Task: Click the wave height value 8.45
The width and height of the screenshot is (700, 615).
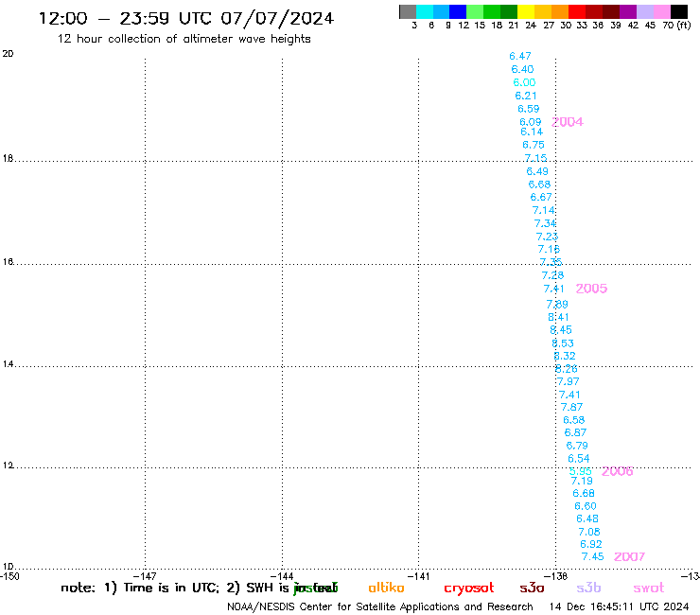Action: pos(561,330)
